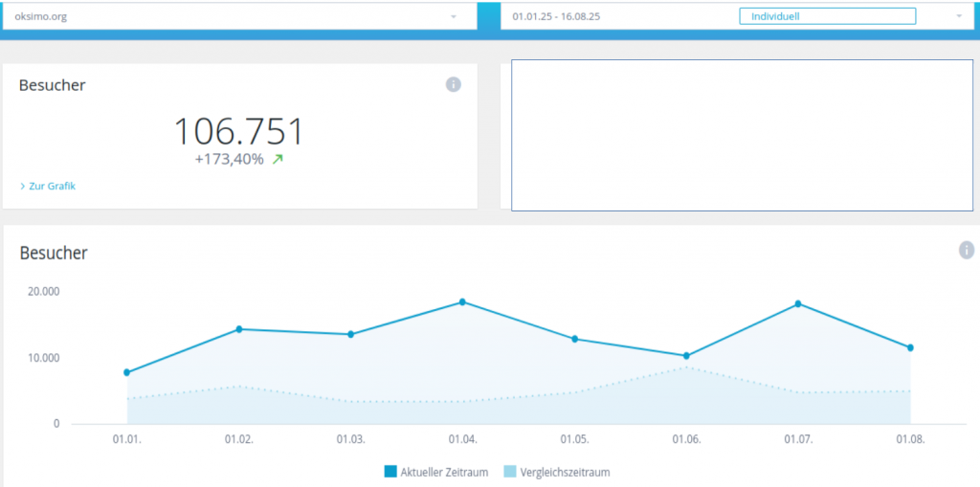The height and width of the screenshot is (487, 980).
Task: Click the info icon in the Besucher summary card
Action: pyautogui.click(x=454, y=84)
